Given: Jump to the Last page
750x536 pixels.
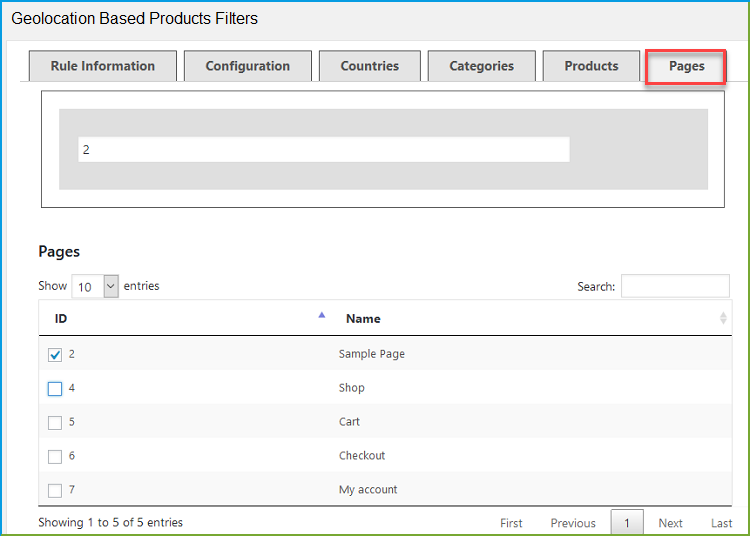Looking at the screenshot, I should [x=721, y=523].
